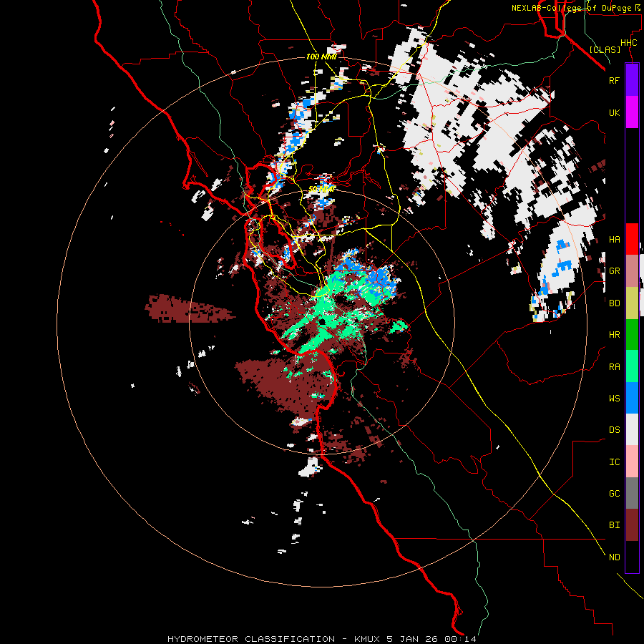Click the GC legend label
Image resolution: width=644 pixels, height=644 pixels.
(x=614, y=493)
